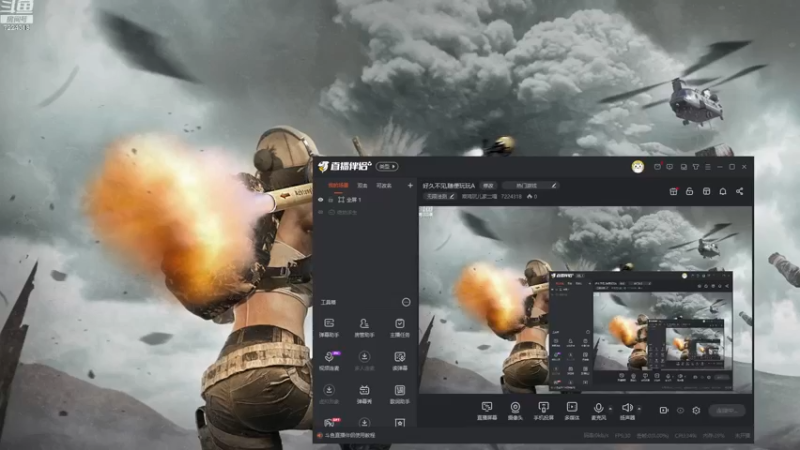The height and width of the screenshot is (450, 800).
Task: Switch to the second scene tab
Action: tap(362, 186)
